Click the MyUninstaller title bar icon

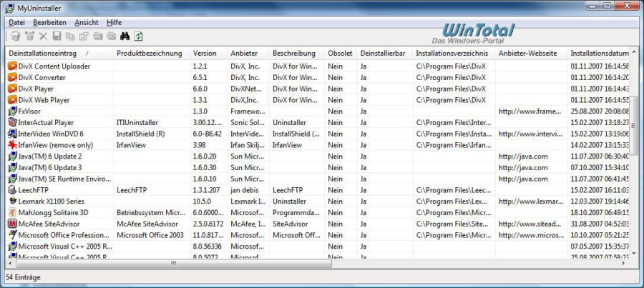tap(9, 7)
